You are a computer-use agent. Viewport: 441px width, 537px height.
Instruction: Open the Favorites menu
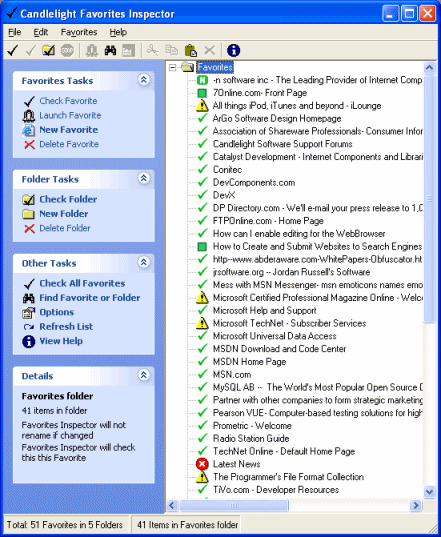[79, 32]
